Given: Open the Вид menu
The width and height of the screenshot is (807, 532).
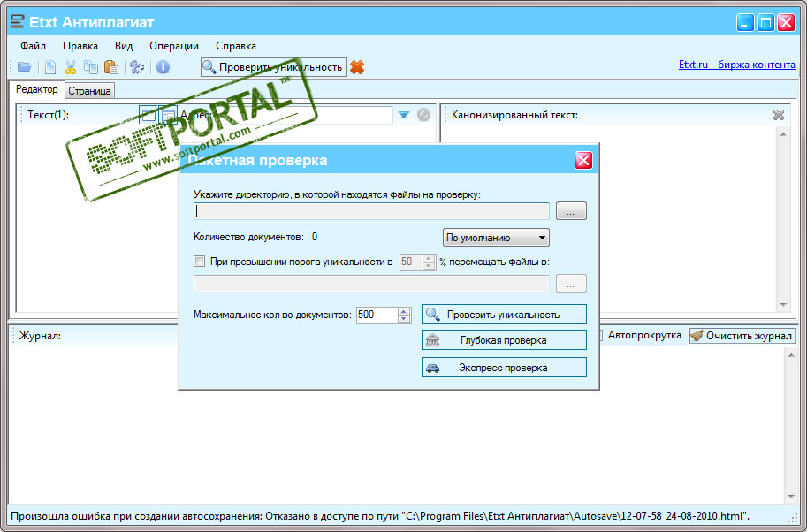Looking at the screenshot, I should 124,46.
